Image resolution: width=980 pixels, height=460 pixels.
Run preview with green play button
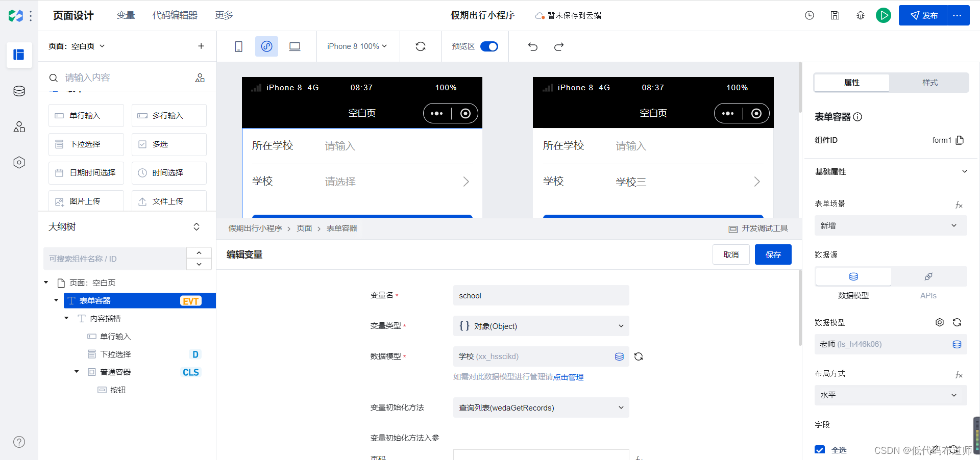pos(884,15)
